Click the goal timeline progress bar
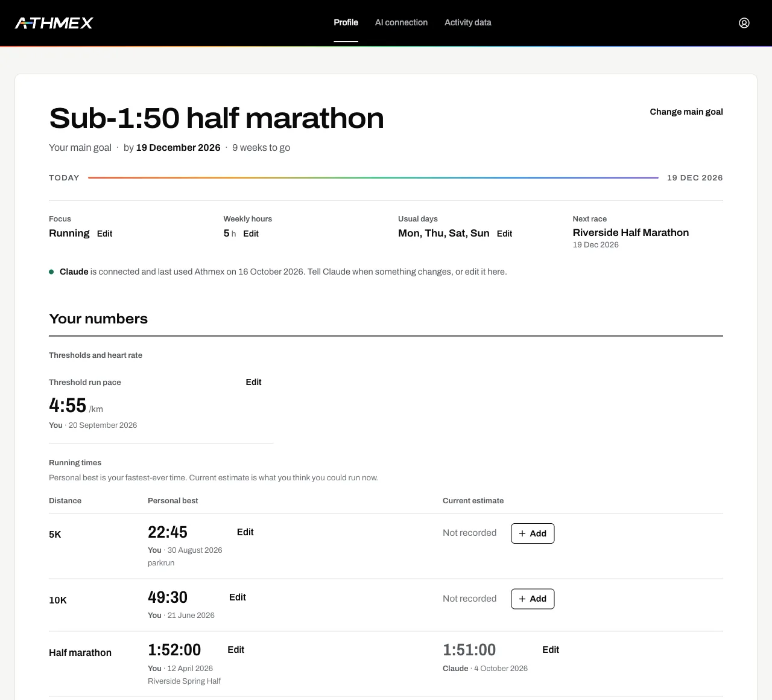Image resolution: width=772 pixels, height=700 pixels. (x=373, y=177)
